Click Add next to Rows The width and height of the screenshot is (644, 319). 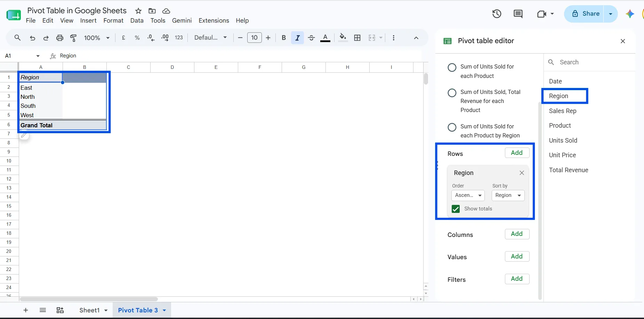point(517,153)
